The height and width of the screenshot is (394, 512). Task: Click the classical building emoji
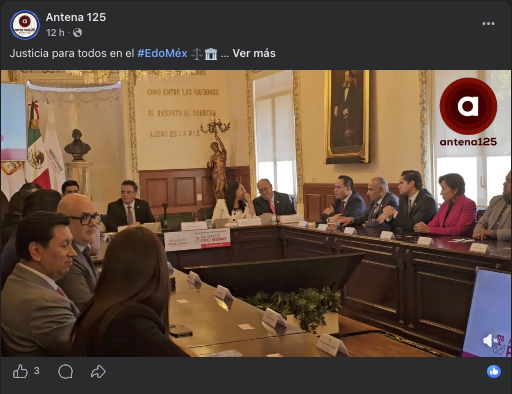tap(211, 54)
